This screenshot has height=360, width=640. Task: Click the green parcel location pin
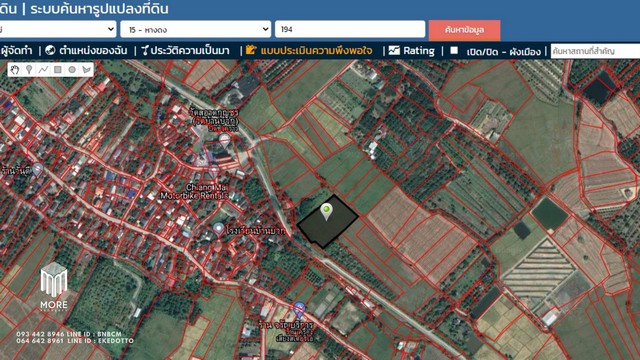pyautogui.click(x=326, y=211)
